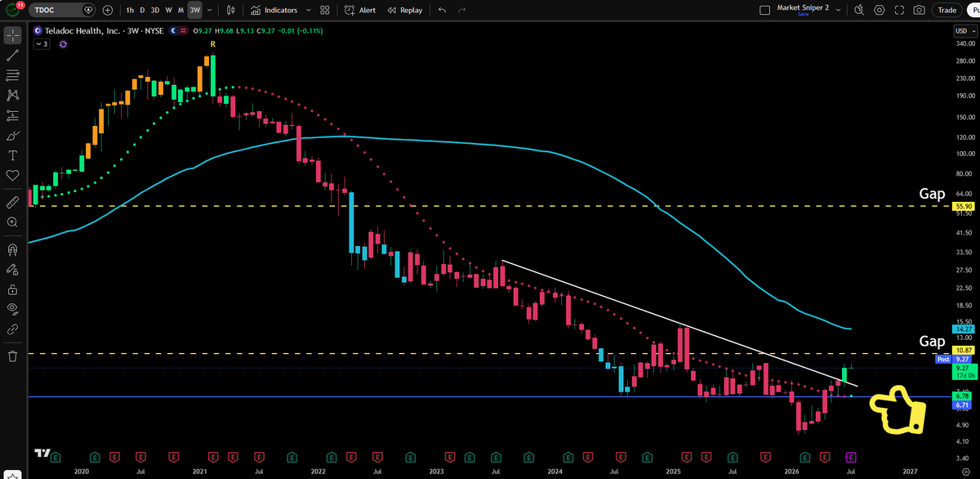This screenshot has height=479, width=980.
Task: Collapse the indicator legend showing 3
Action: click(41, 44)
